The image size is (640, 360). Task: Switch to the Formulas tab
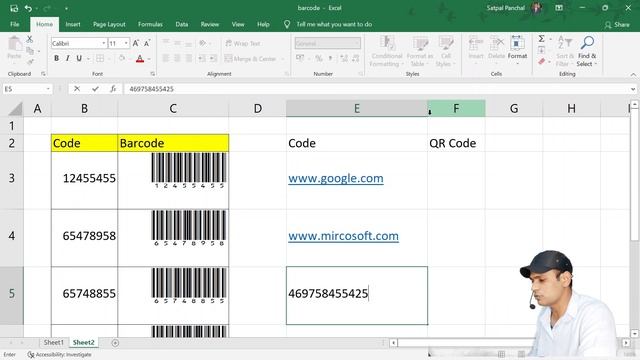coord(150,24)
